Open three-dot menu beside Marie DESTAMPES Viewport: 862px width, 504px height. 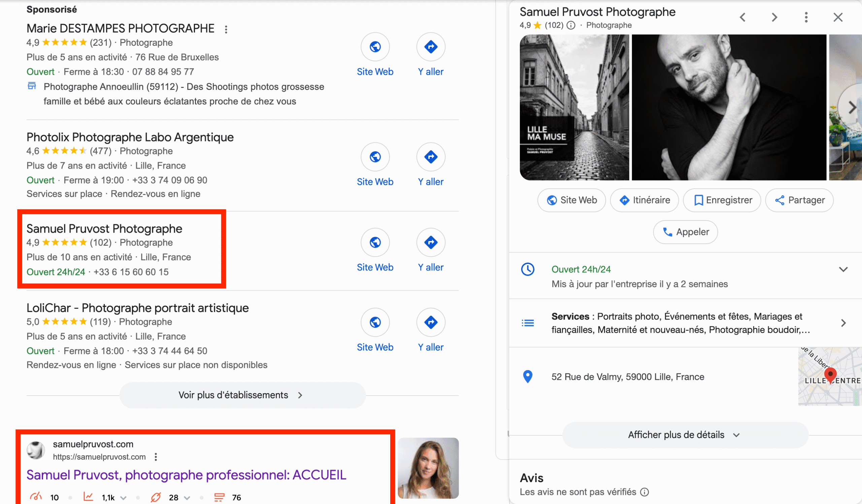(x=226, y=29)
